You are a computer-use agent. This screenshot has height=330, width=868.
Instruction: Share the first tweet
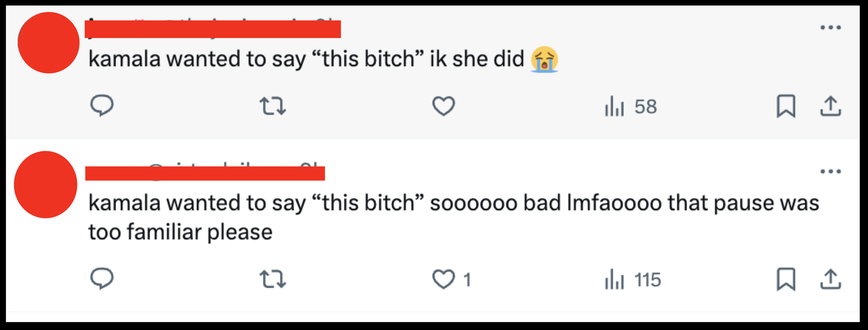(831, 107)
